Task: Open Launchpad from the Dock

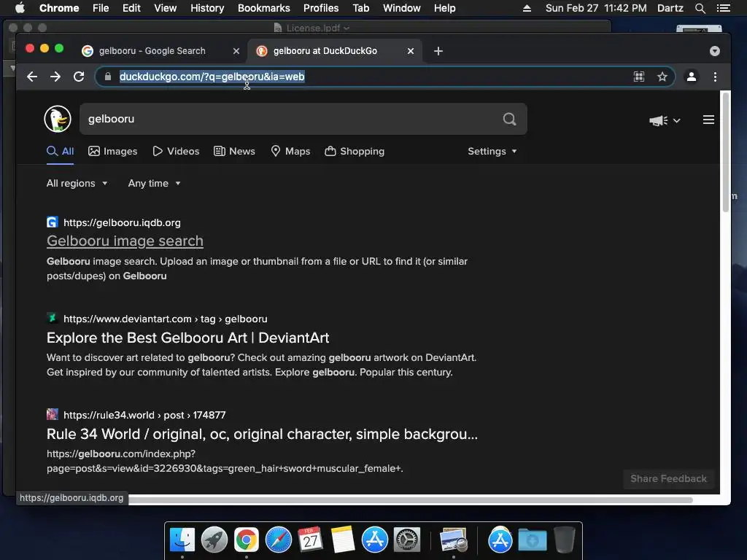Action: [214, 540]
